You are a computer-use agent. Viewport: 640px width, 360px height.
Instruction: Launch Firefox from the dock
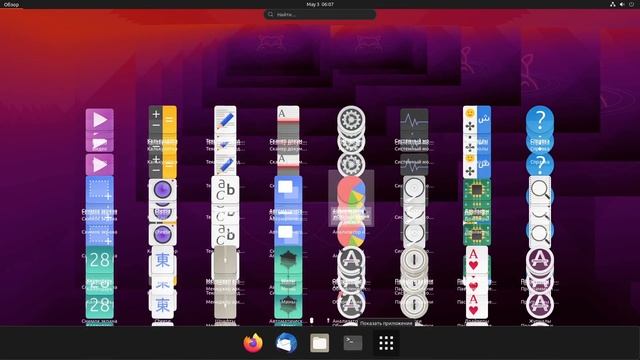tap(253, 343)
